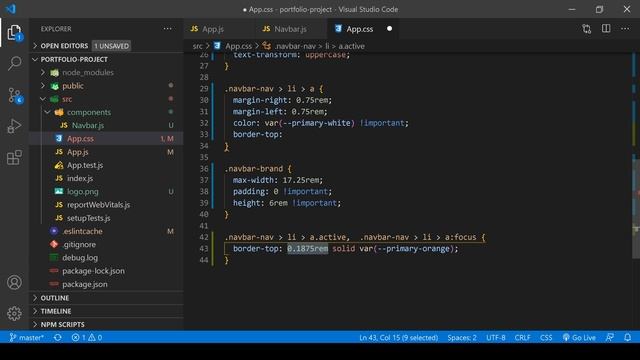
Task: Open App.test.js file
Action: [84, 165]
